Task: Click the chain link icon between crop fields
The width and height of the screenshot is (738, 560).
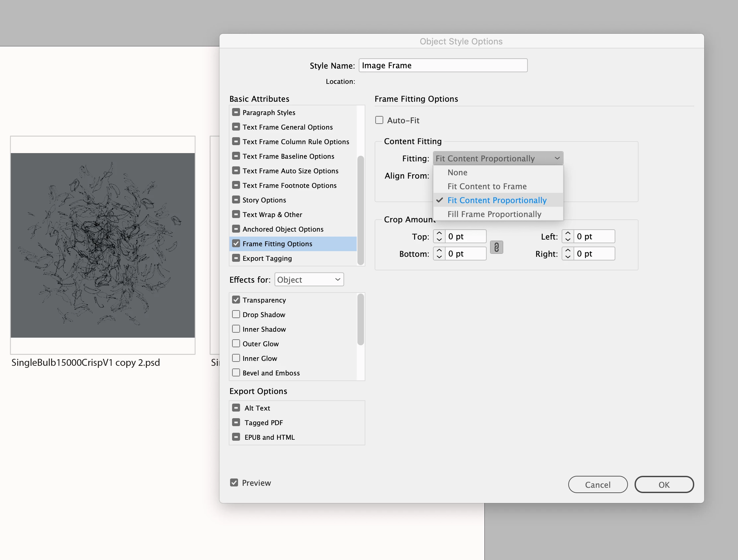Action: pos(496,247)
